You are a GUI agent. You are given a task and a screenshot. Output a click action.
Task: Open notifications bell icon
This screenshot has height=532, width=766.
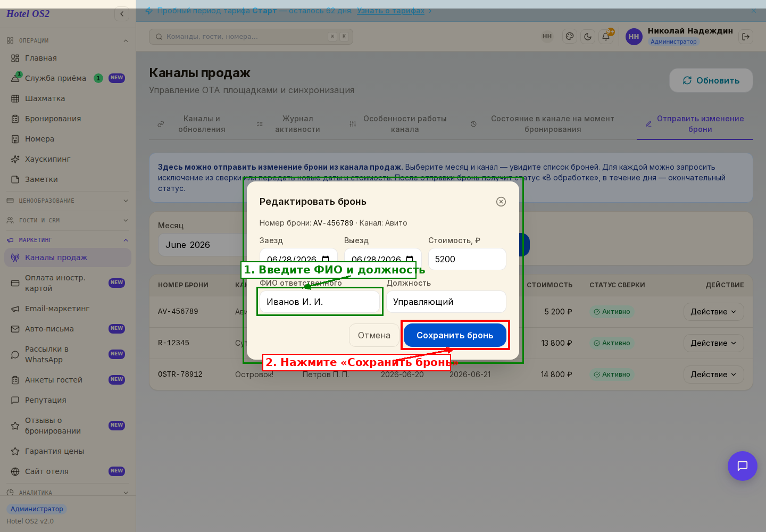tap(606, 37)
